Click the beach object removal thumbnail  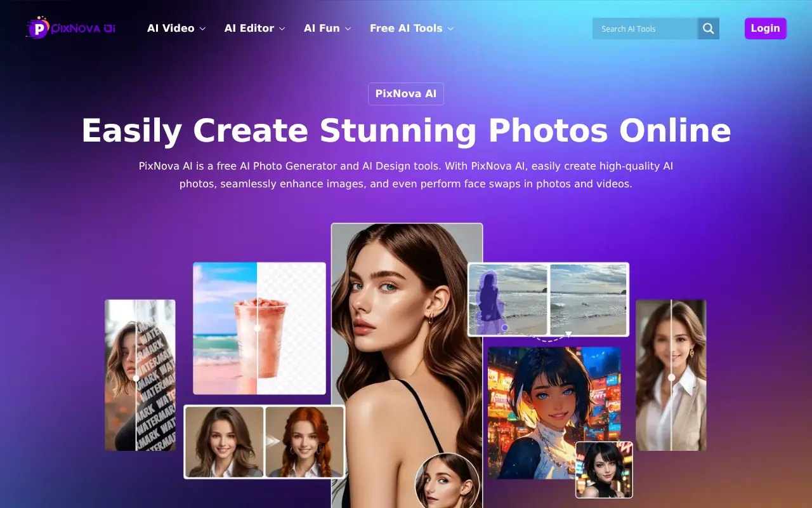(548, 299)
